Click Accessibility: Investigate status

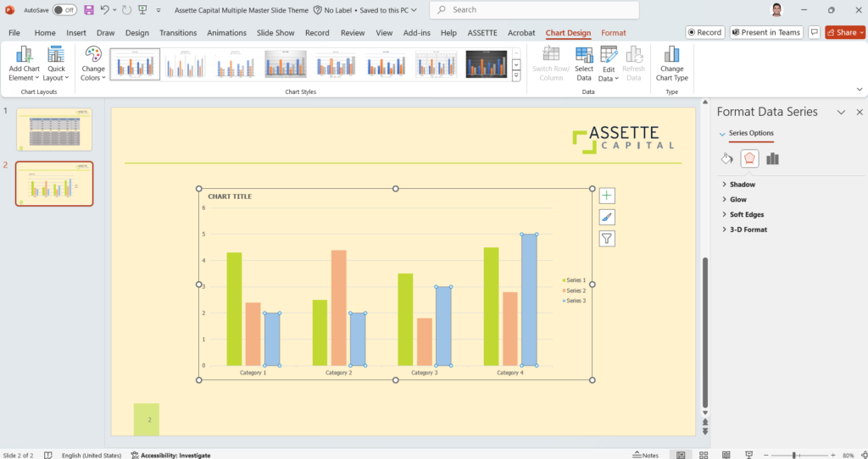coord(170,455)
